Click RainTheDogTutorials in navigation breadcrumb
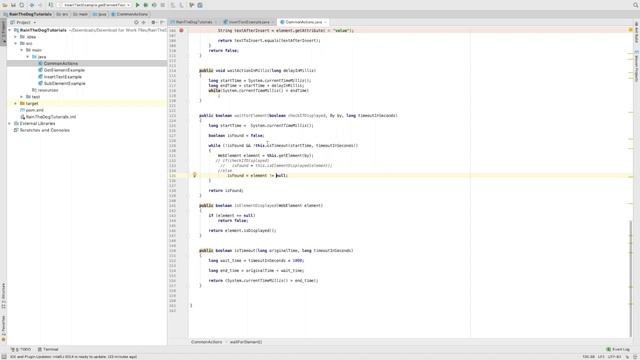 28,14
